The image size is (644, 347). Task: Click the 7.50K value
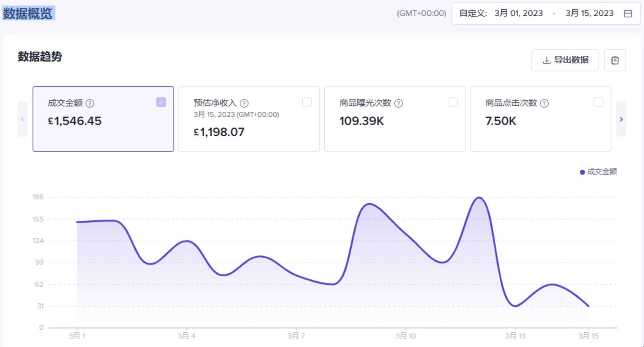pyautogui.click(x=501, y=121)
